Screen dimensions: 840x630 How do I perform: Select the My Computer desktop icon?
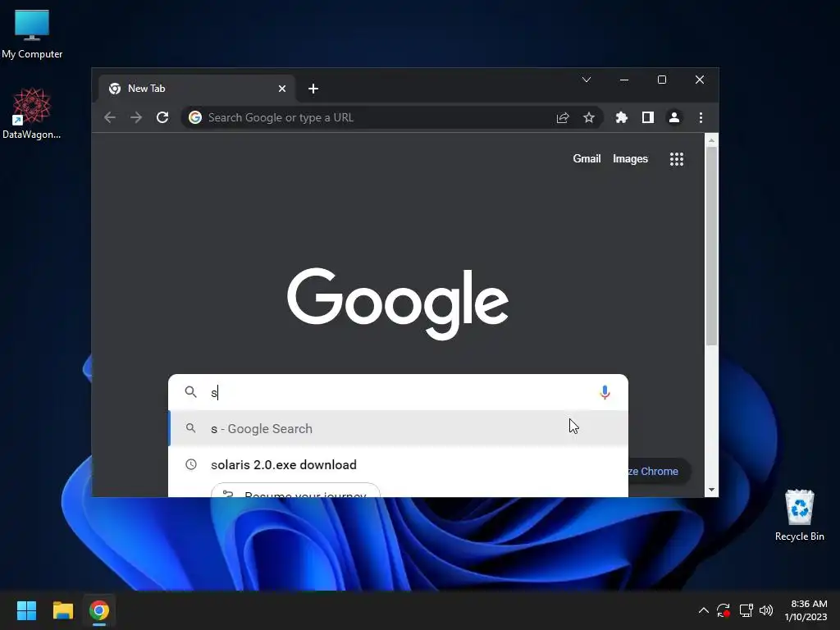(x=32, y=34)
